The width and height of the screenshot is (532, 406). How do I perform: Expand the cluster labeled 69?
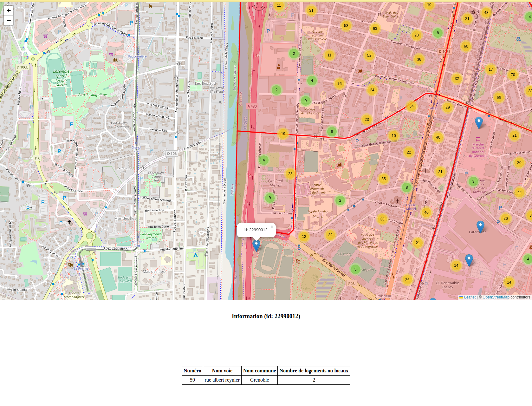click(499, 97)
